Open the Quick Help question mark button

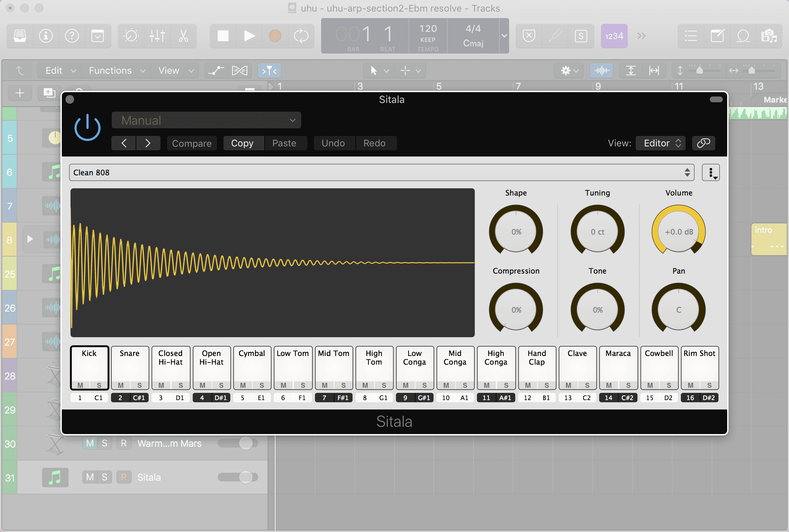72,36
